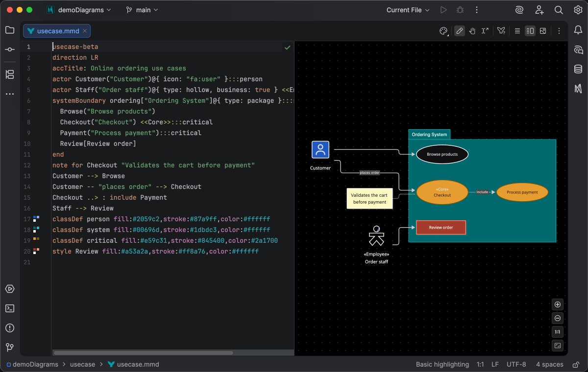Image resolution: width=588 pixels, height=372 pixels.
Task: Fit the diagram to the preview window
Action: click(558, 346)
